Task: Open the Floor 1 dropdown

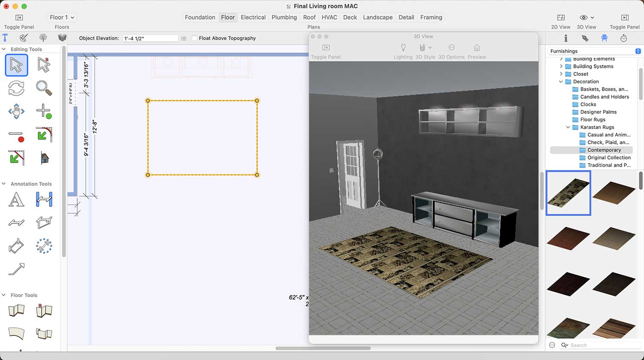Action: 62,18
